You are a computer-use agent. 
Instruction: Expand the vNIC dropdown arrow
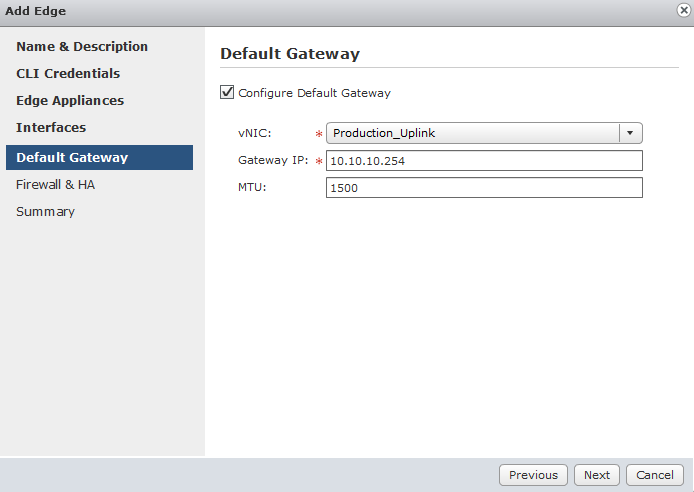coord(630,134)
